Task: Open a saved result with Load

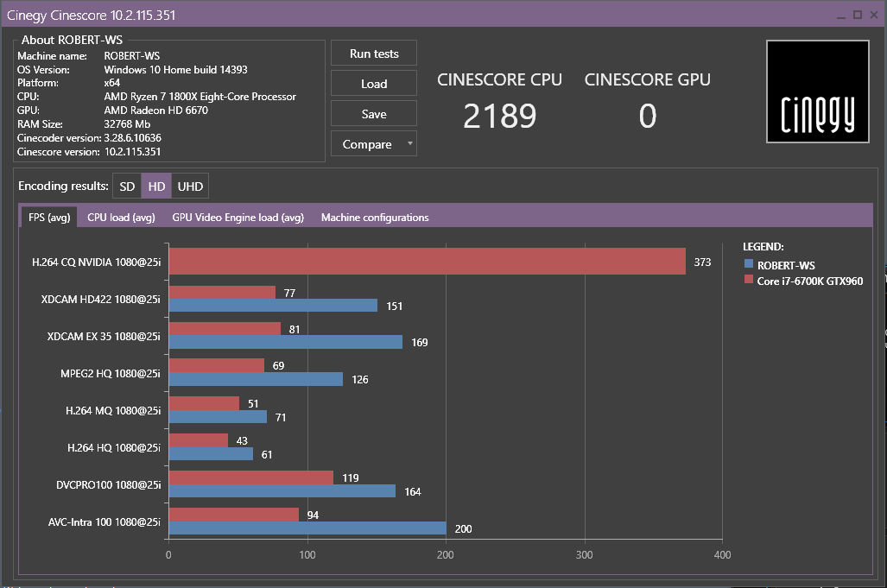Action: pyautogui.click(x=374, y=84)
